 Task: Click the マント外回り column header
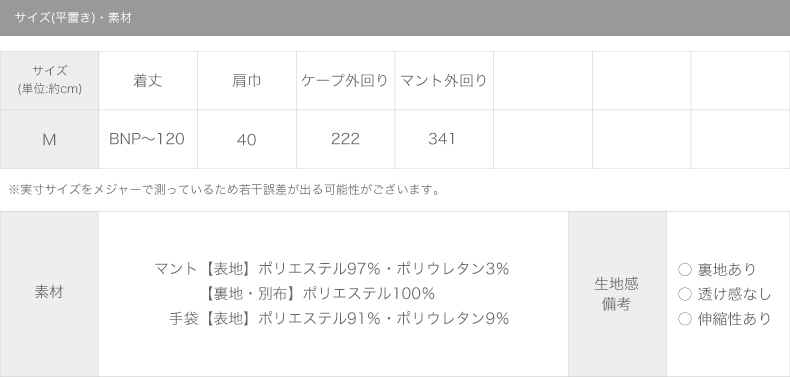(x=444, y=81)
